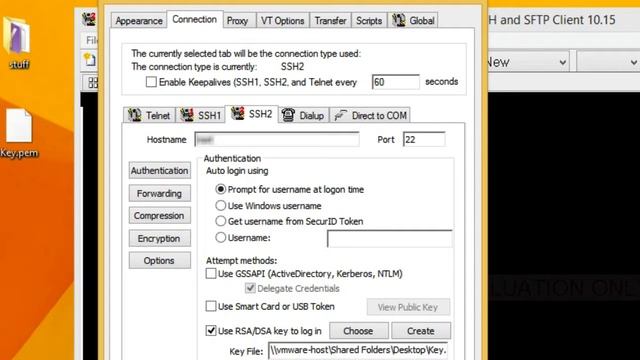Click the new-session toolbar icon behind the dialog
Screen dimensions: 640x360
coord(89,60)
